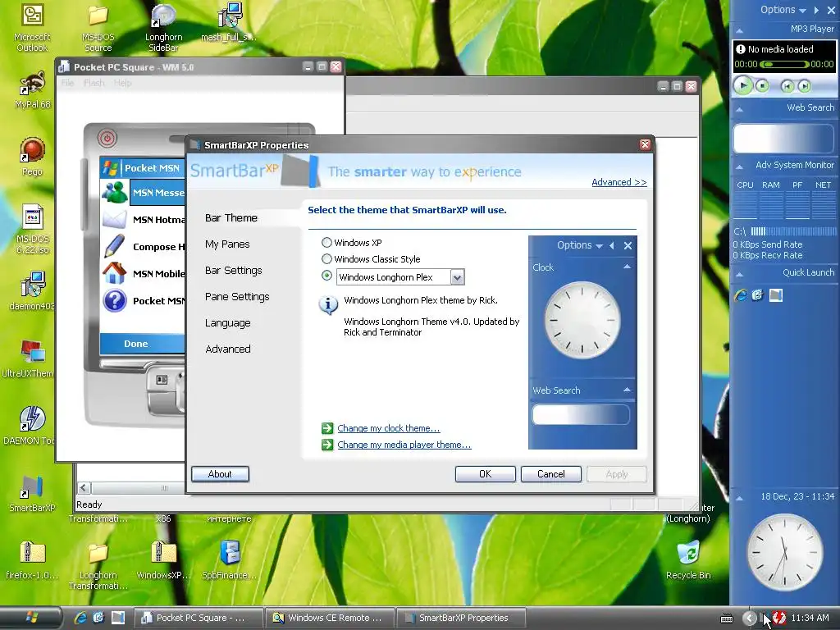This screenshot has width=840, height=630.
Task: Click the keyboard icon in system tray
Action: (x=727, y=619)
